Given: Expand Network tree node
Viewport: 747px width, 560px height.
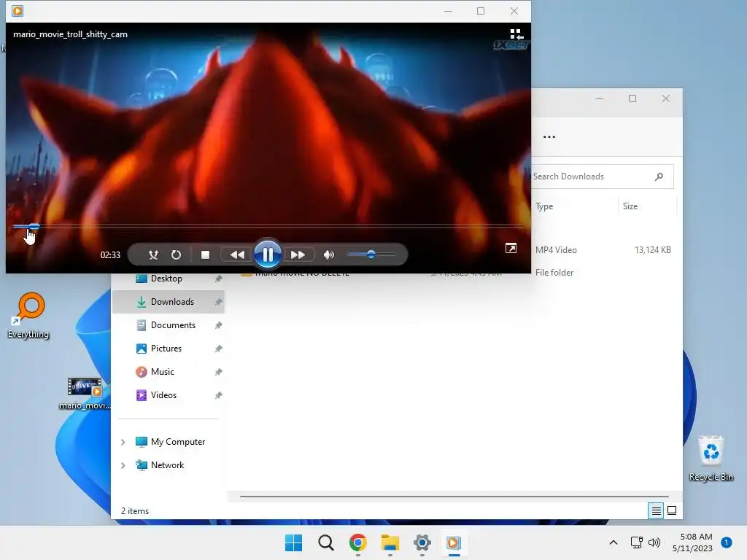Looking at the screenshot, I should pos(123,465).
